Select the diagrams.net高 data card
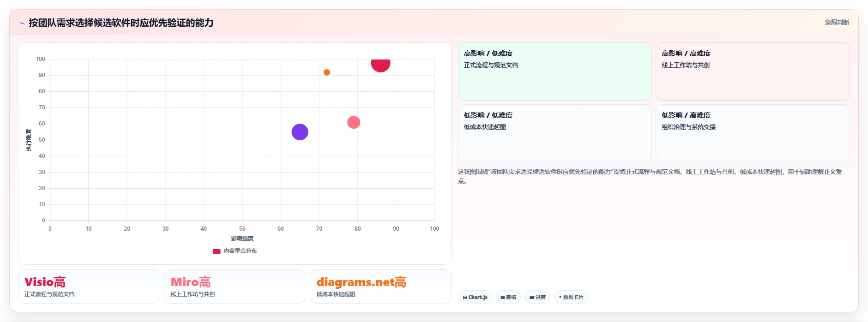This screenshot has width=868, height=322. pos(380,286)
